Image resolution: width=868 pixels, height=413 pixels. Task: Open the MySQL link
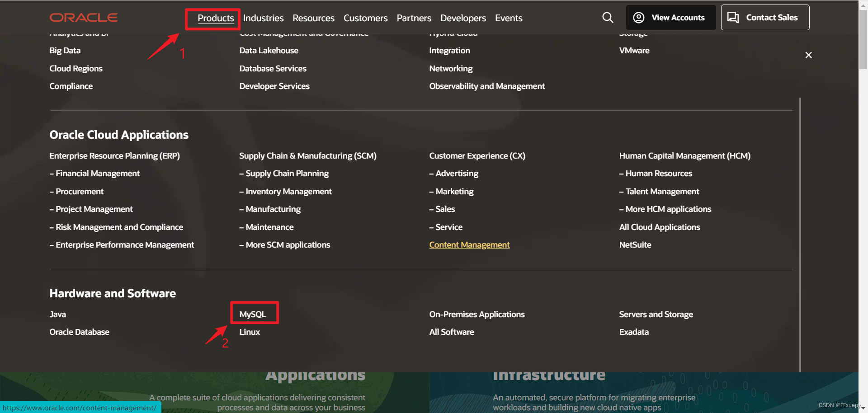(253, 314)
